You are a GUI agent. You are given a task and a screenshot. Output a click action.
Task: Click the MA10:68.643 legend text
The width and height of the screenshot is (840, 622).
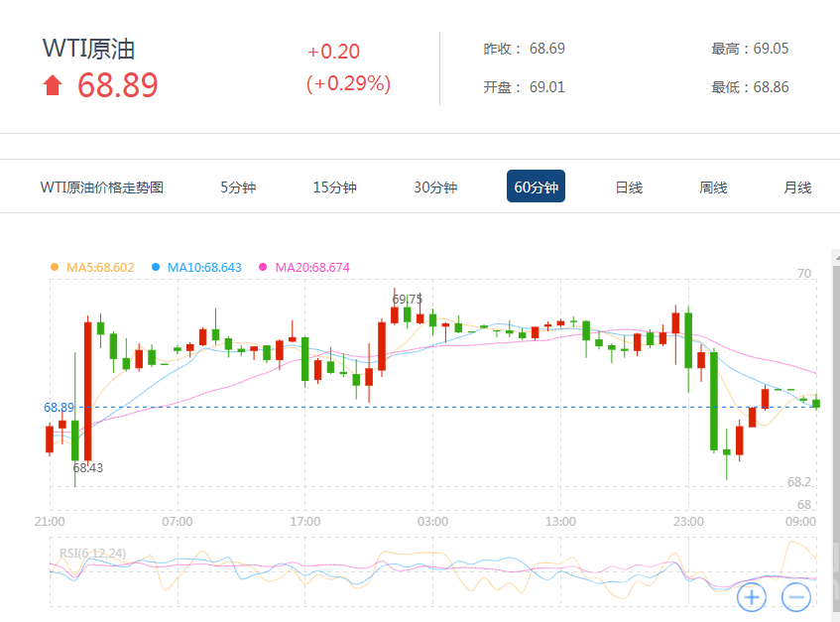click(x=204, y=267)
